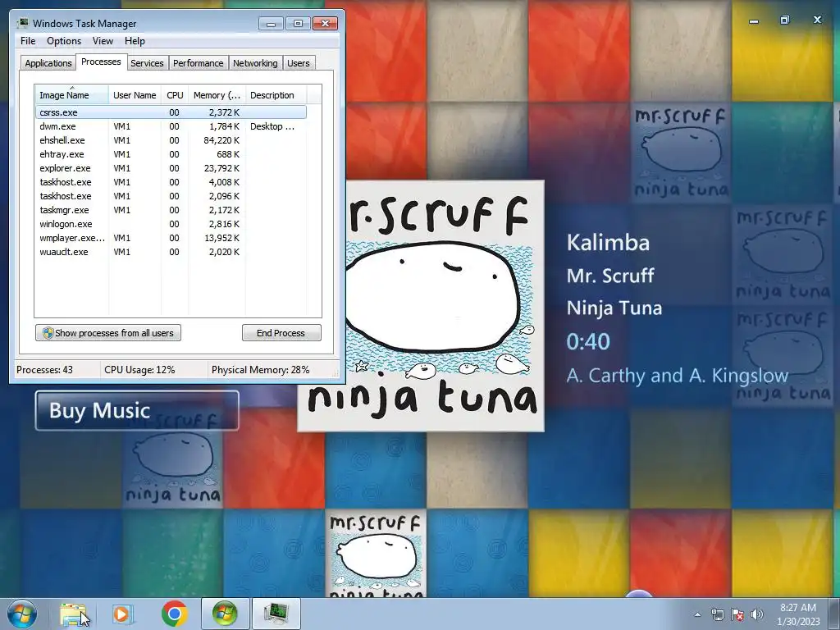The width and height of the screenshot is (840, 630).
Task: Sort processes by CPU column
Action: (175, 95)
